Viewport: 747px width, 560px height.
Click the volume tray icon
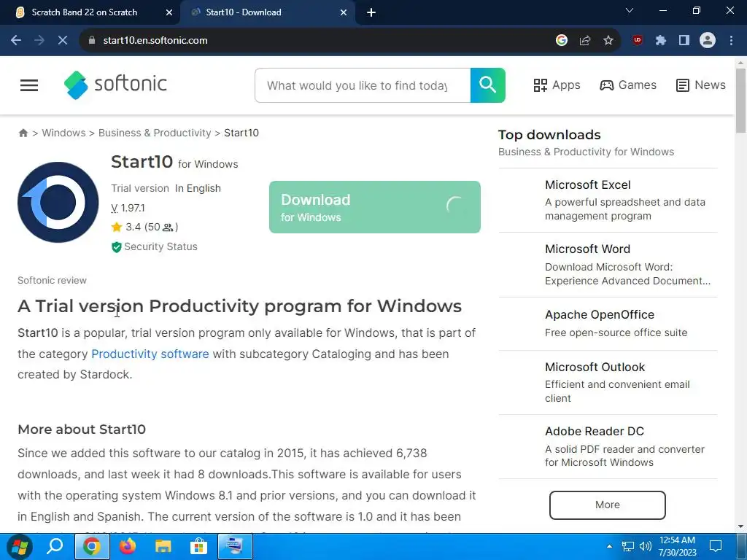[645, 546]
